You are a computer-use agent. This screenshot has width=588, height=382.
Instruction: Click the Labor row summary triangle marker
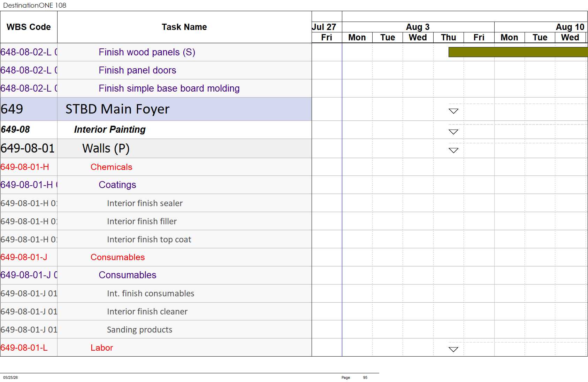[453, 349]
